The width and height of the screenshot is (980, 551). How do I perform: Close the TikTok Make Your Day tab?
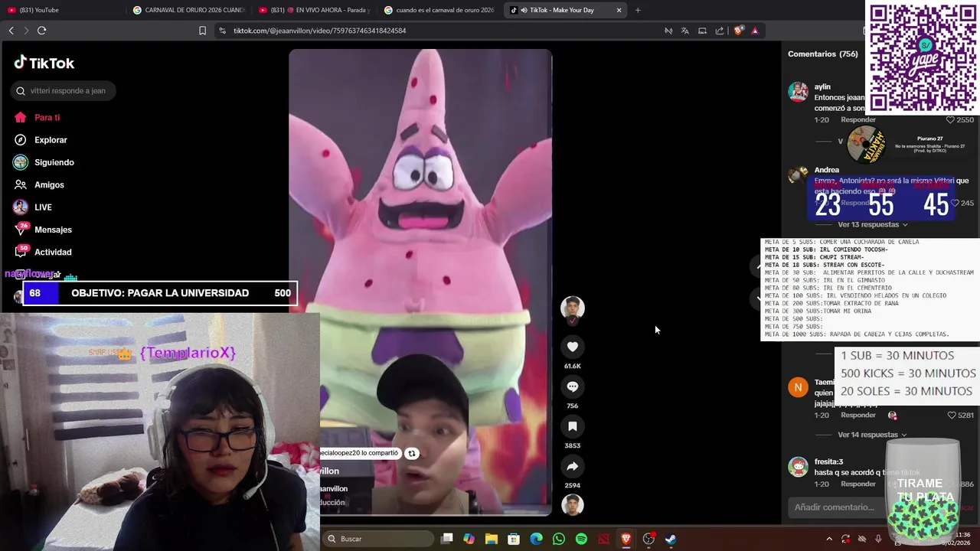tap(619, 10)
